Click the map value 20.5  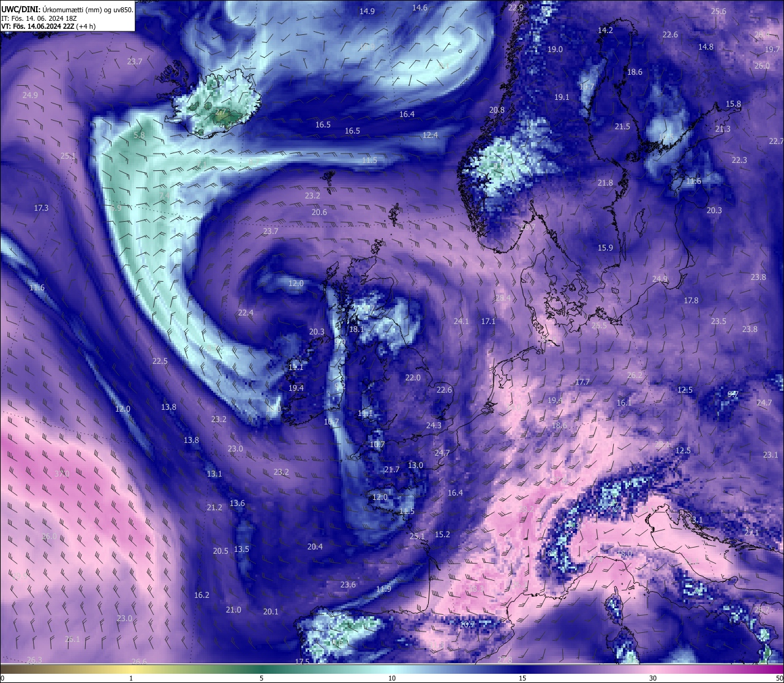tap(221, 551)
